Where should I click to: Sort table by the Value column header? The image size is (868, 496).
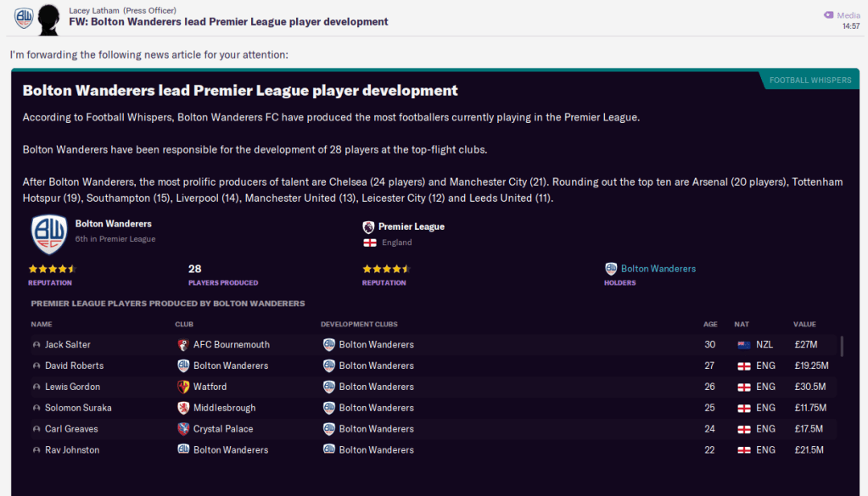click(x=804, y=325)
